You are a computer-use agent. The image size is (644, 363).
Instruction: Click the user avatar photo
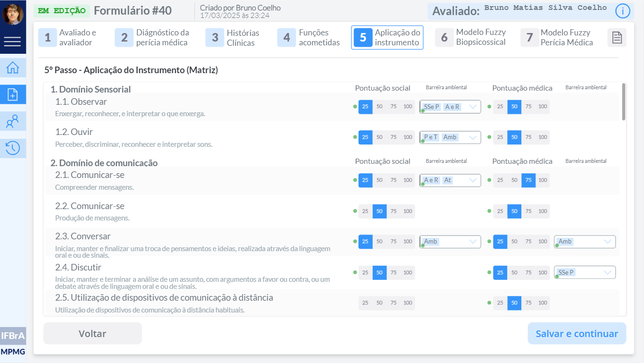pyautogui.click(x=13, y=14)
